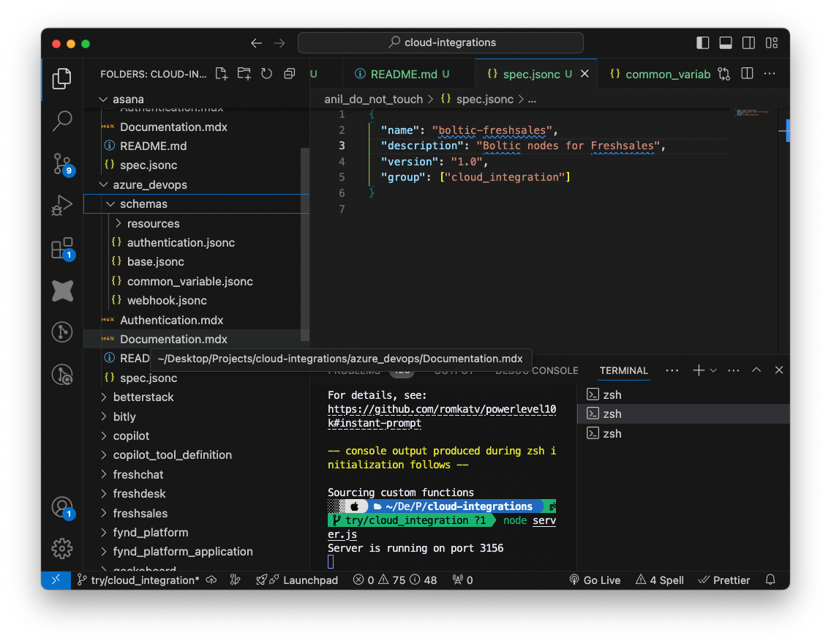831x644 pixels.
Task: Open changes compare icon in editor toolbar
Action: [724, 74]
